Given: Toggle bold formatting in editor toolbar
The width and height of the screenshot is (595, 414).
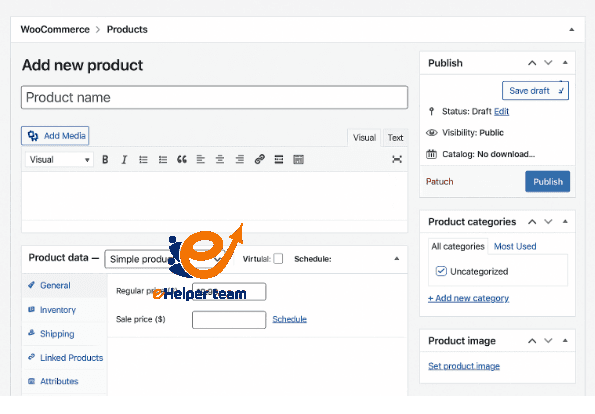Looking at the screenshot, I should (x=105, y=160).
